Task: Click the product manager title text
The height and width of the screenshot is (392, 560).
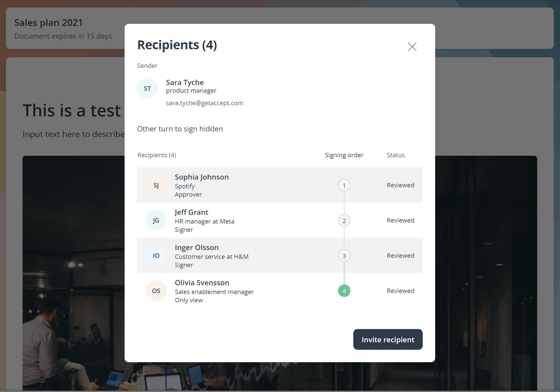Action: [x=191, y=91]
